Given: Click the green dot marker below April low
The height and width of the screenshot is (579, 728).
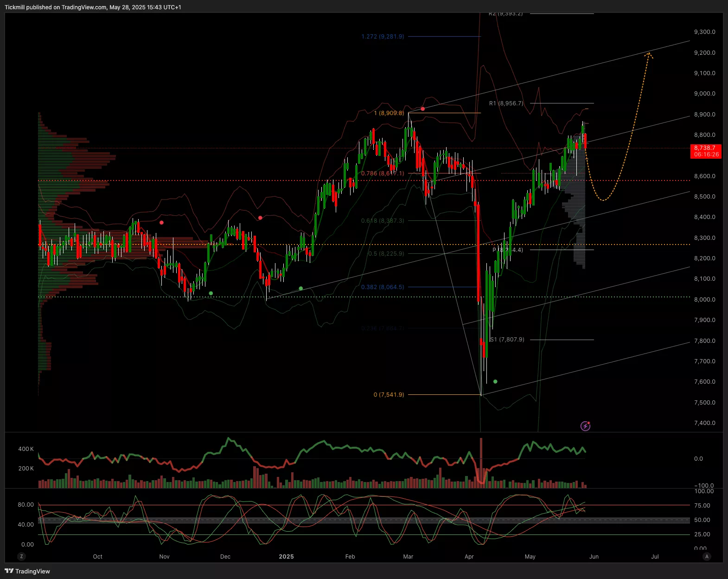Looking at the screenshot, I should click(x=495, y=381).
